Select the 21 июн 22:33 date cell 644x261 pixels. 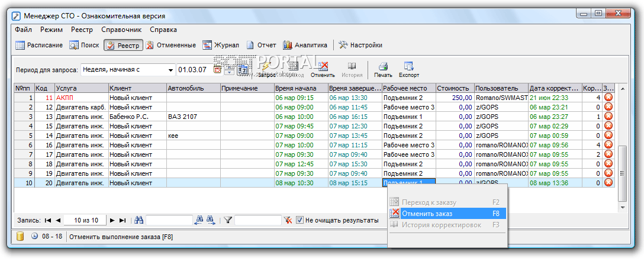pos(555,98)
